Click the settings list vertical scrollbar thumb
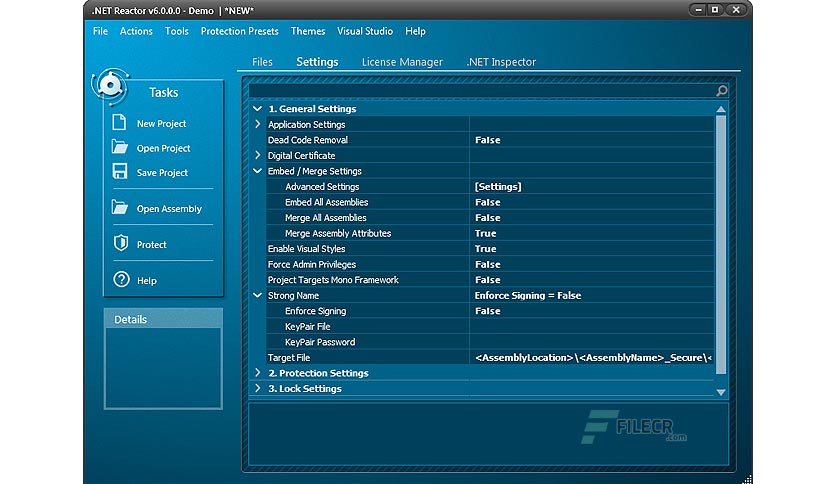 pos(721,245)
